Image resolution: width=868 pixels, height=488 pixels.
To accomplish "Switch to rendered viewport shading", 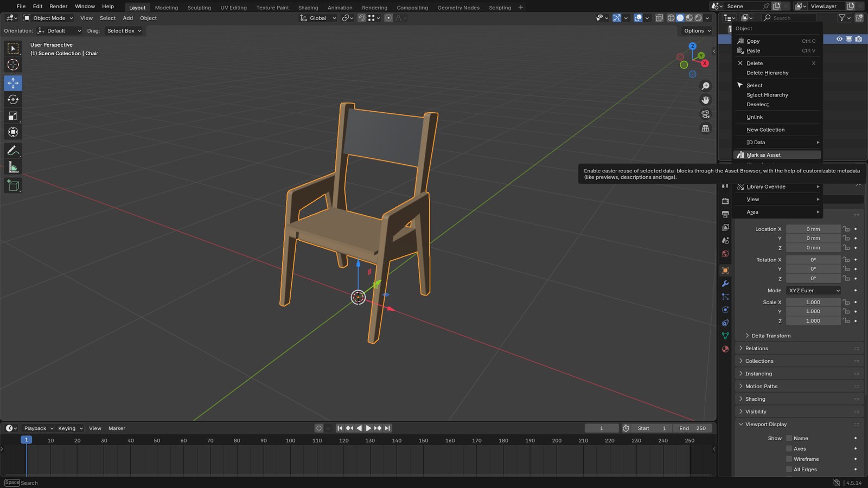I will coord(698,18).
